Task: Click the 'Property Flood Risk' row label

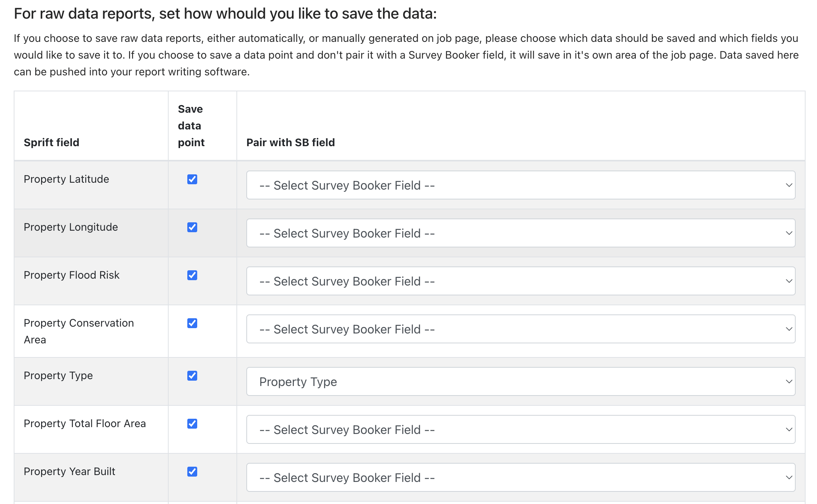Action: 72,275
